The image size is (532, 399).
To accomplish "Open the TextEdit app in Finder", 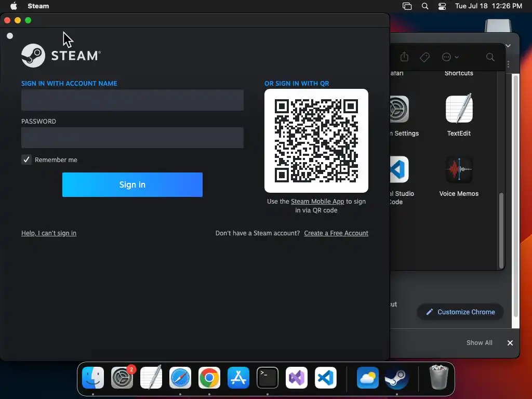I will point(459,109).
